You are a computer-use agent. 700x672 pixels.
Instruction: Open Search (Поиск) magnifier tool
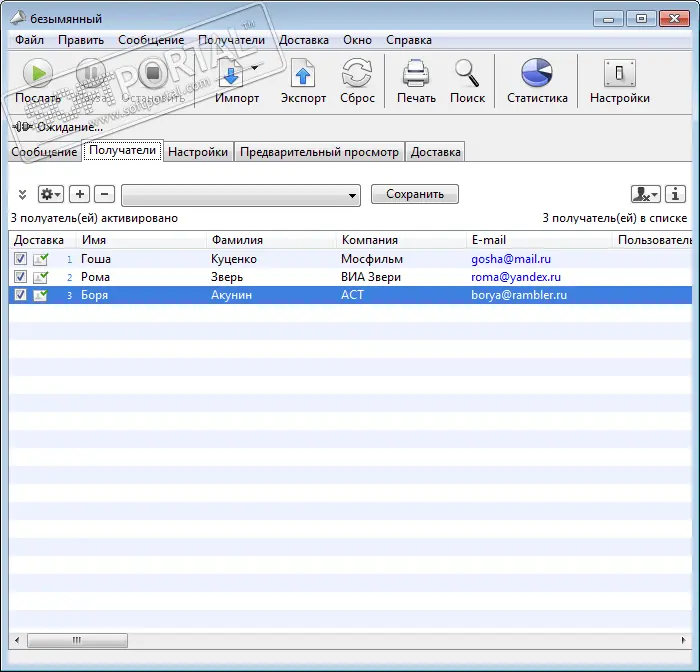(466, 75)
